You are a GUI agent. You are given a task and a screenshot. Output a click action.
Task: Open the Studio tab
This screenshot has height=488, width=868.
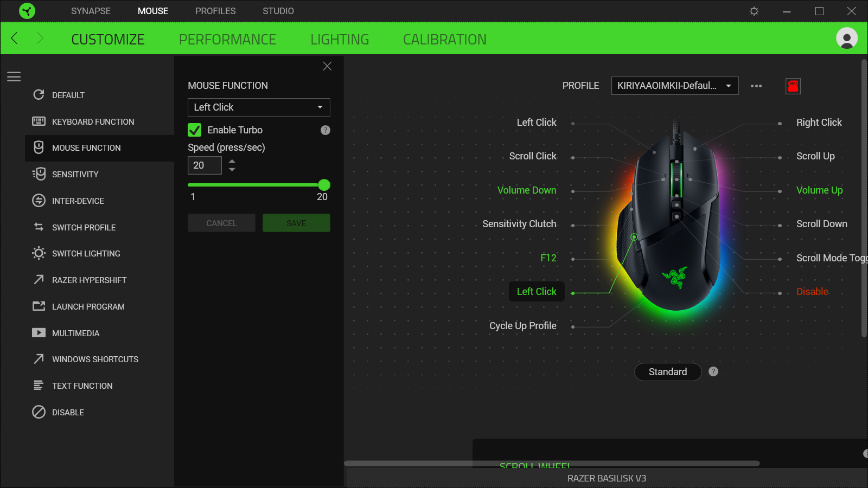pyautogui.click(x=278, y=11)
